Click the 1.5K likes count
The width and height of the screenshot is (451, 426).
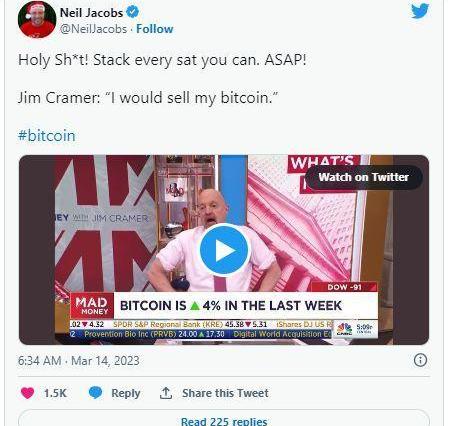tap(55, 393)
